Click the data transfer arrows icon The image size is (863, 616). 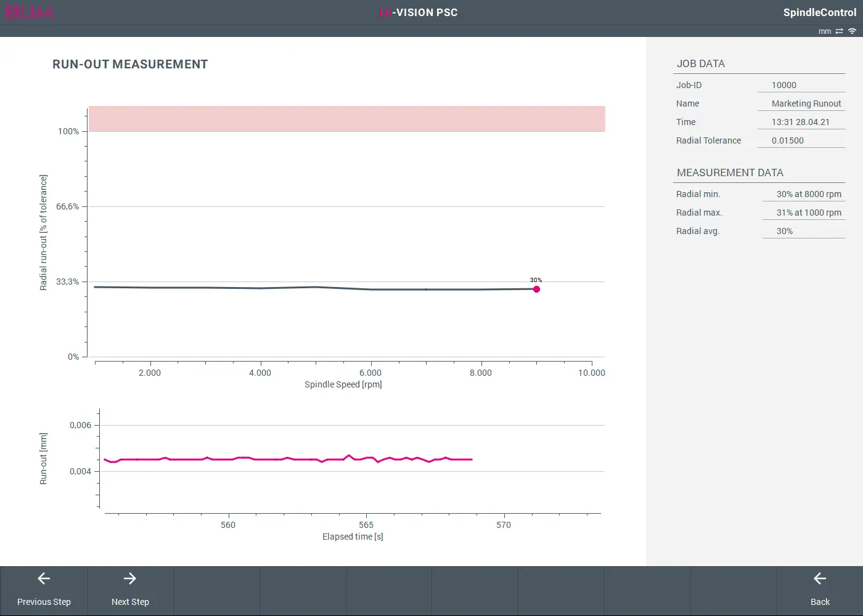point(839,31)
